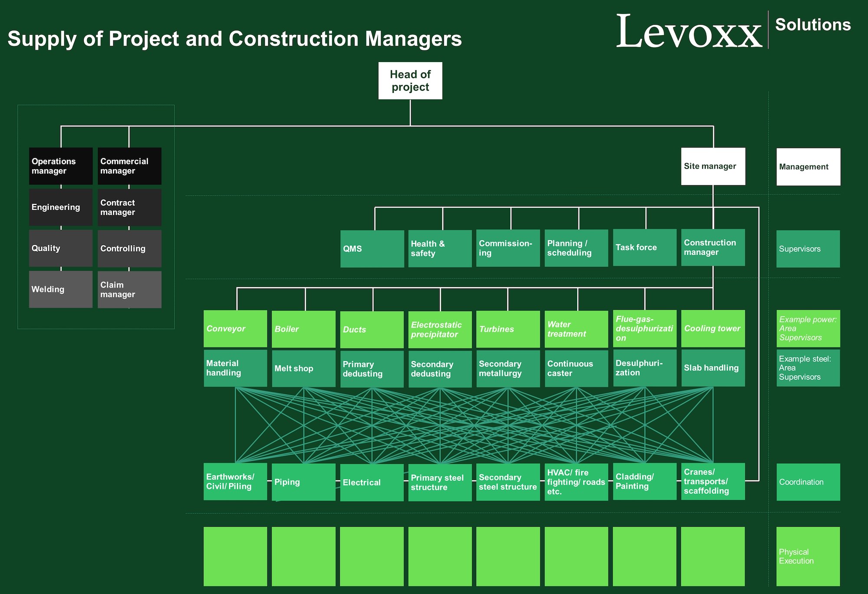
Task: Click the Cooling tower box
Action: pos(713,328)
